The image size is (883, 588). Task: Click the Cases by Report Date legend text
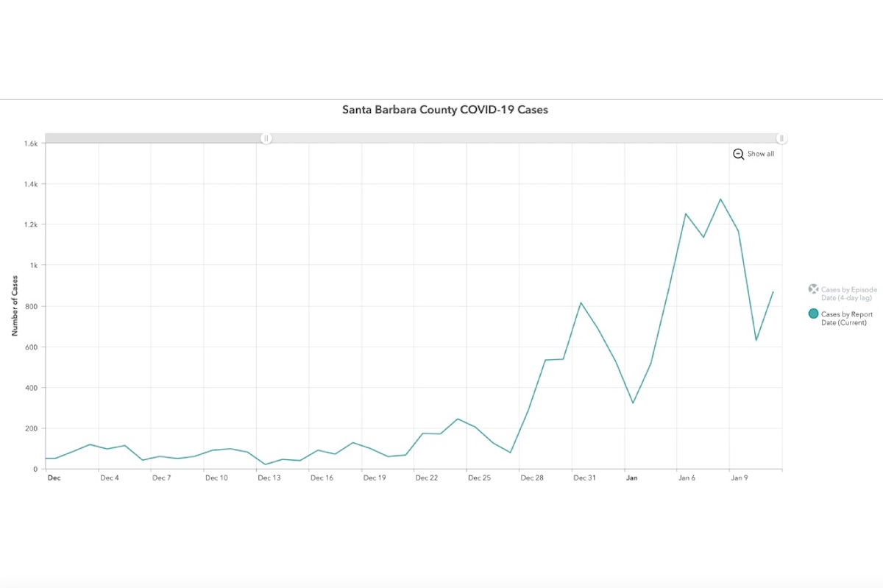846,318
